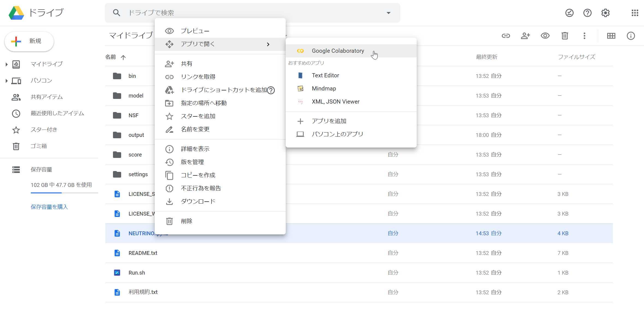Toggle the details info panel icon
The image size is (644, 309).
631,36
